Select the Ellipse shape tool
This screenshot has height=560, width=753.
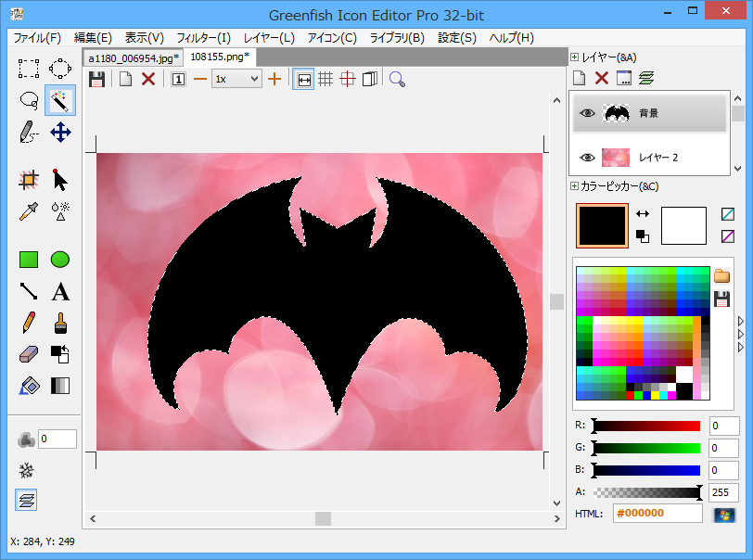pyautogui.click(x=60, y=260)
